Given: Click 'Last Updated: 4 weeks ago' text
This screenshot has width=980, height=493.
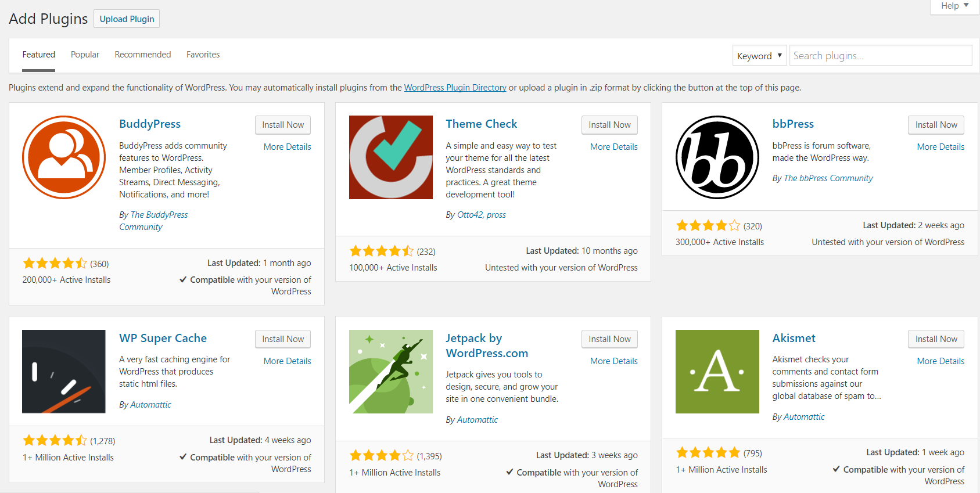Looking at the screenshot, I should coord(260,440).
